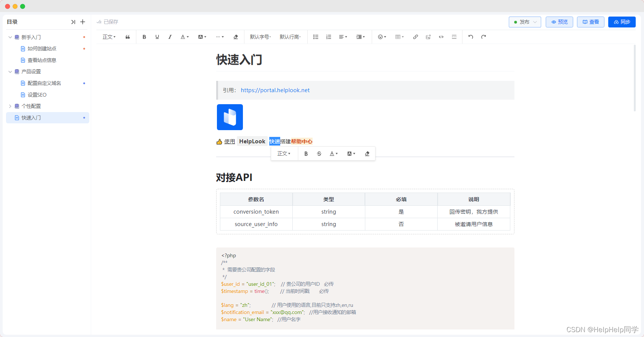
Task: Click the 回传密钥，我方提供 cell
Action: pos(474,212)
